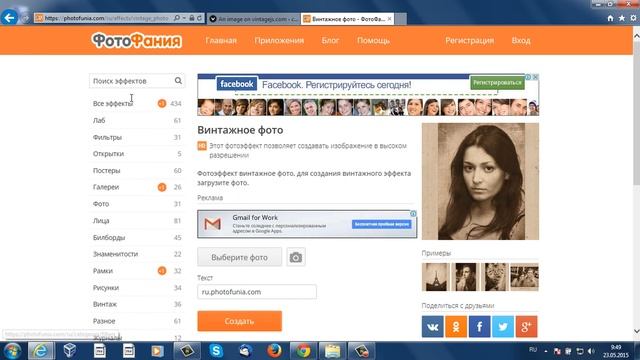Switch to the vintagejs.com browser tab
Image resolution: width=640 pixels, height=360 pixels.
[254, 19]
